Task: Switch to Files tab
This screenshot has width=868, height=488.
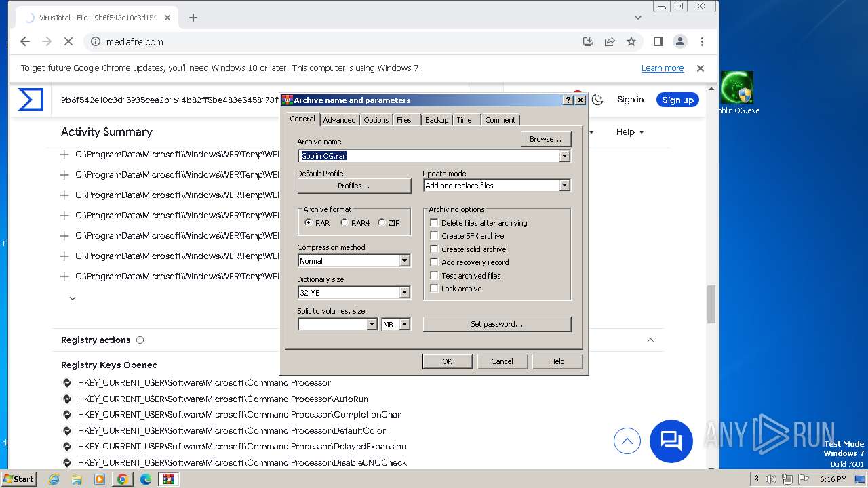Action: (404, 120)
